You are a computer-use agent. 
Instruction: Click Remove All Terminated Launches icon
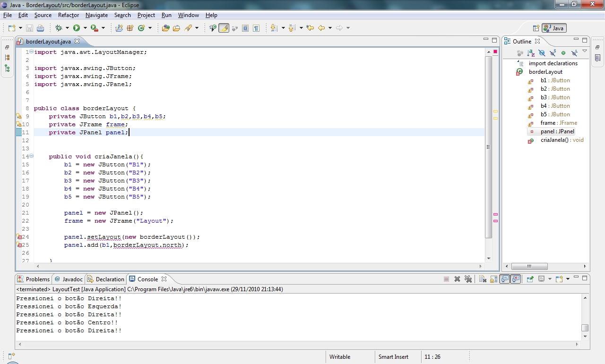pyautogui.click(x=468, y=279)
